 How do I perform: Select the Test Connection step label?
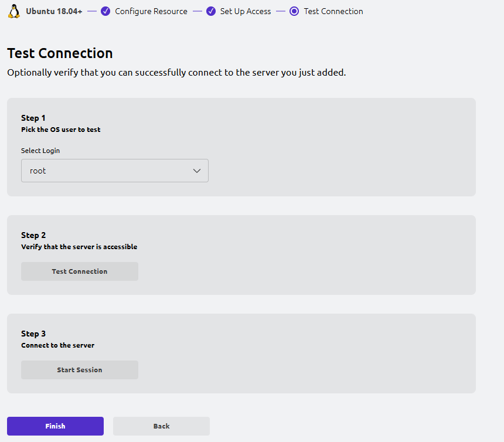tap(333, 11)
